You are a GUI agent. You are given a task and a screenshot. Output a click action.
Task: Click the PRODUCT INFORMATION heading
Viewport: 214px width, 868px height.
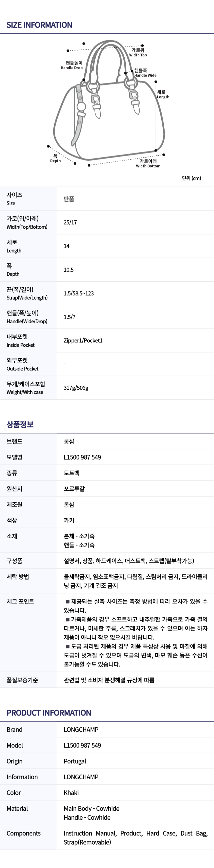tap(49, 713)
